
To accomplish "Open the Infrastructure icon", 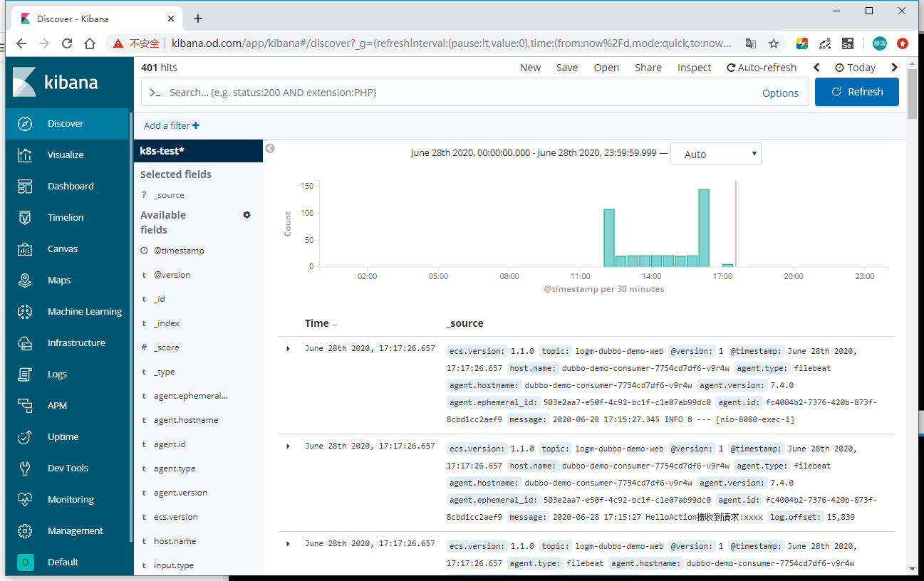I will pyautogui.click(x=25, y=343).
